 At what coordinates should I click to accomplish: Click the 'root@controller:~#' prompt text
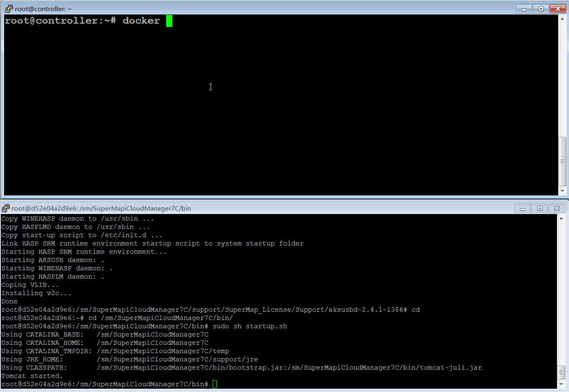(x=61, y=21)
